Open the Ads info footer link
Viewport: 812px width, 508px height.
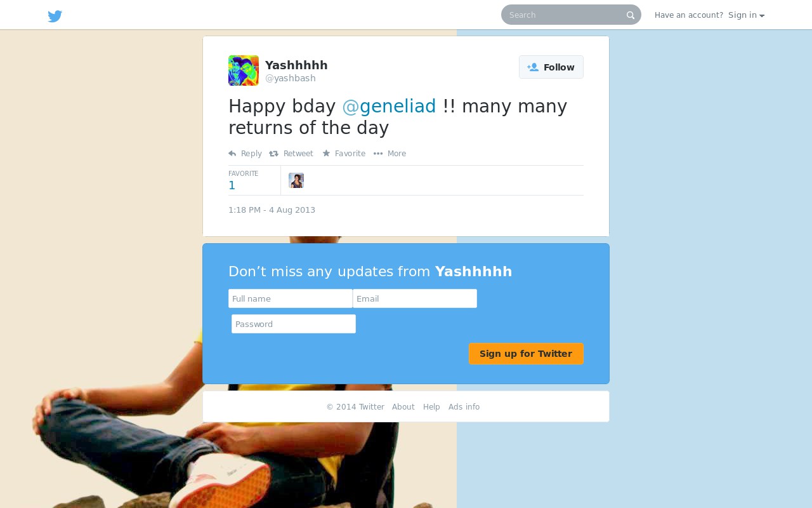tap(464, 407)
